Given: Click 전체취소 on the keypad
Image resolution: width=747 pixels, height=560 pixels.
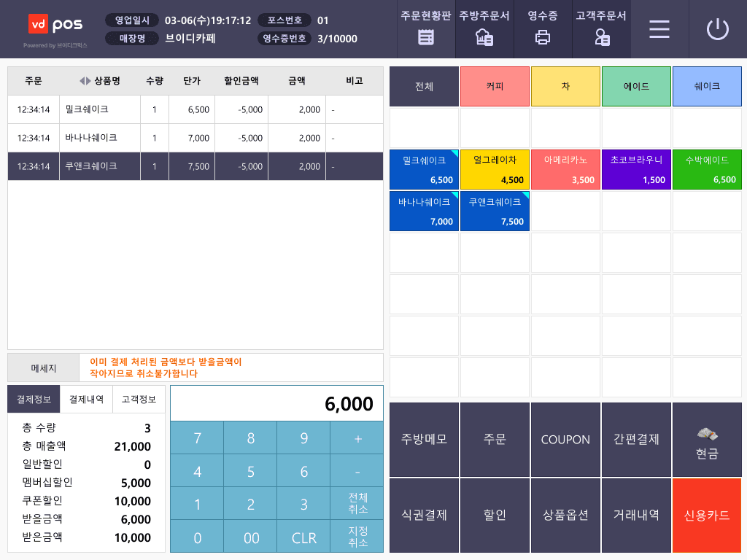Looking at the screenshot, I should tap(357, 503).
